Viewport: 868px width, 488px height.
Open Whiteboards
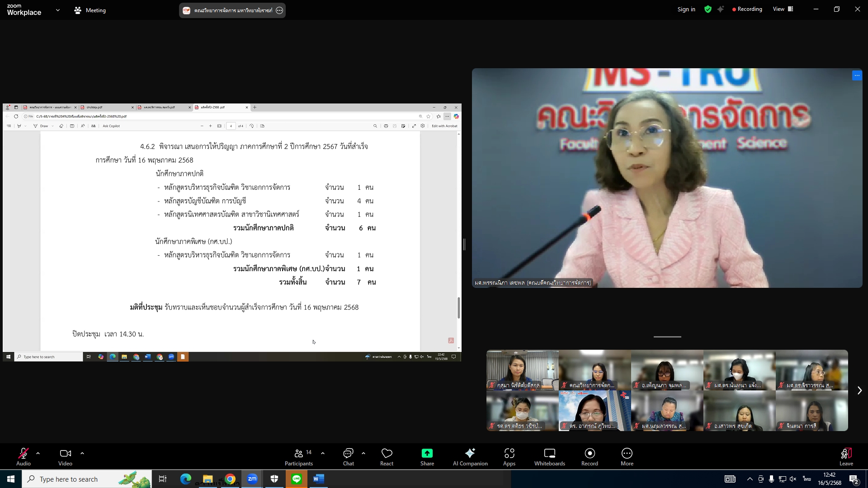tap(549, 456)
